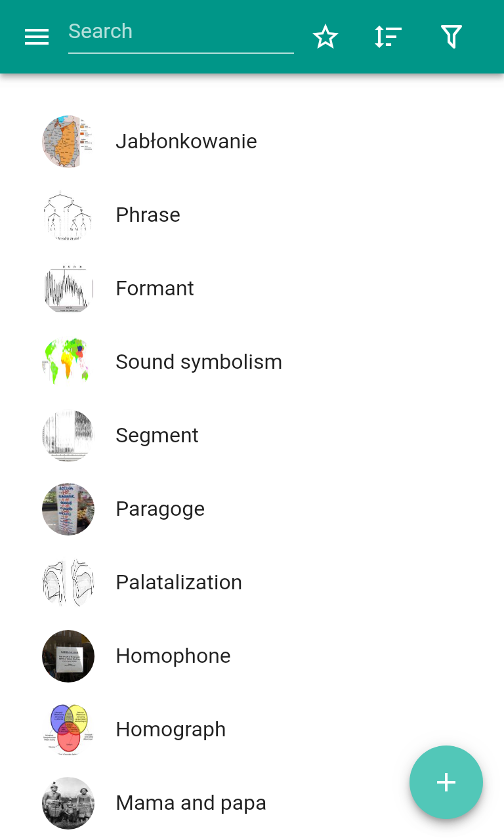Open the Formant article
Viewport: 504px width, 840px height.
point(155,289)
